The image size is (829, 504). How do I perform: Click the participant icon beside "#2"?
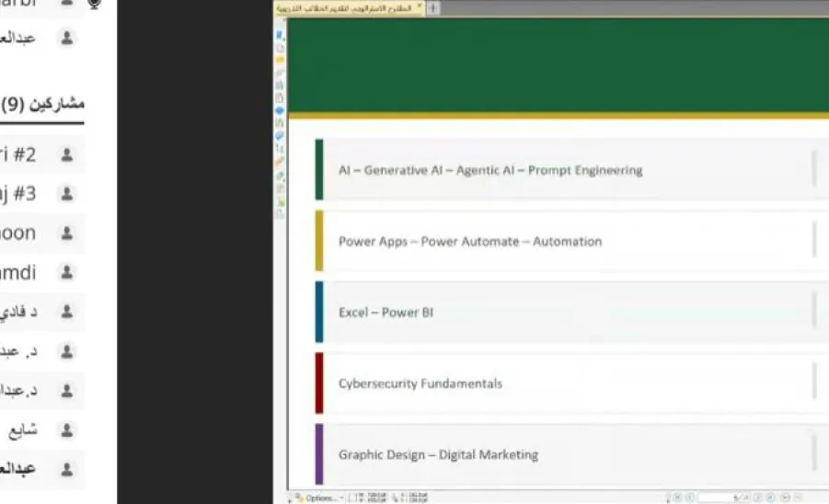point(67,155)
